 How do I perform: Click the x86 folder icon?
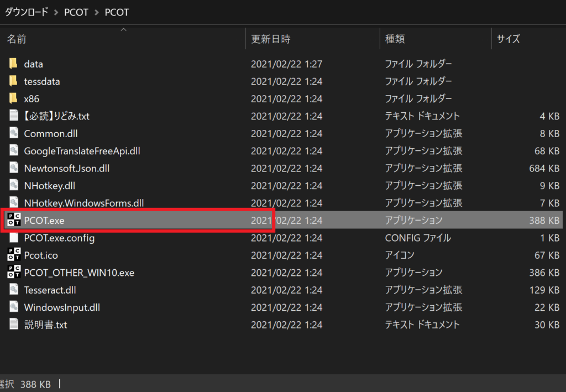tap(13, 98)
